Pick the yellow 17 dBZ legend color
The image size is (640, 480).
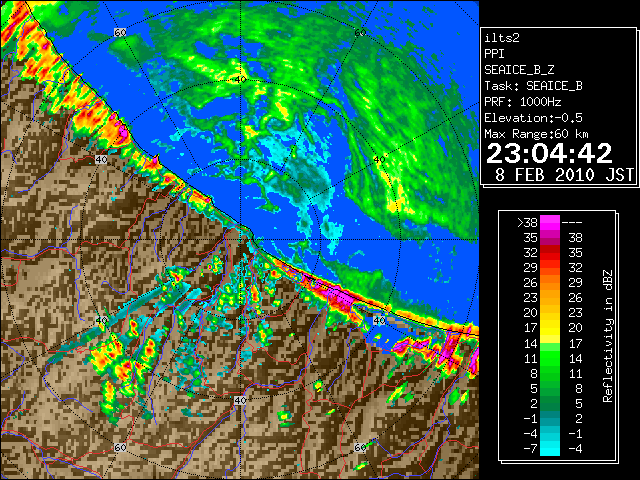(550, 328)
